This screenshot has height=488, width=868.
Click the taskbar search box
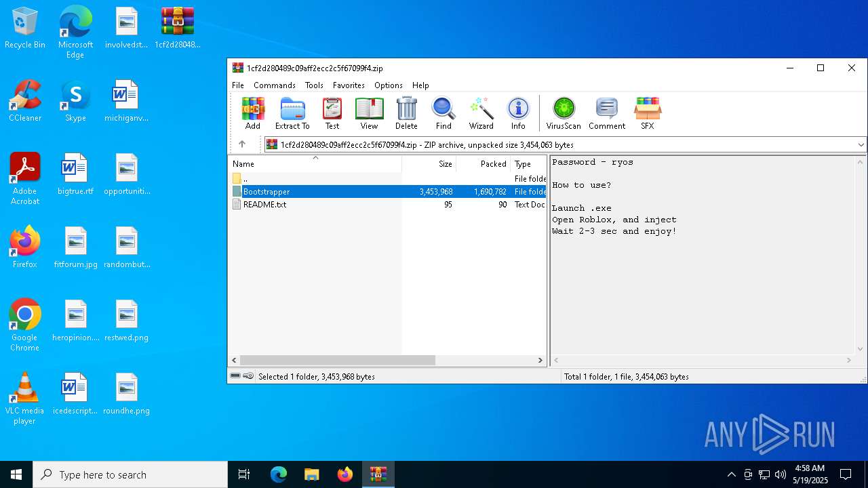(x=130, y=474)
